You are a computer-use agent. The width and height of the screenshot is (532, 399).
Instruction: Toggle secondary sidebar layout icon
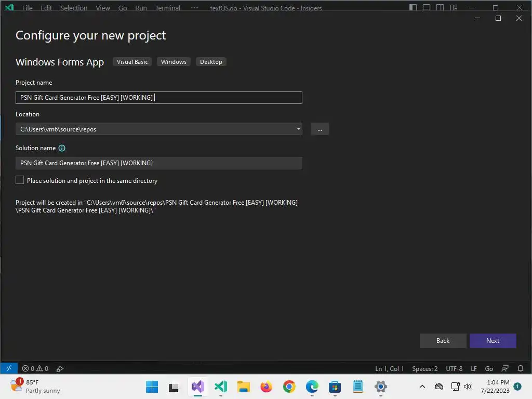(x=440, y=7)
